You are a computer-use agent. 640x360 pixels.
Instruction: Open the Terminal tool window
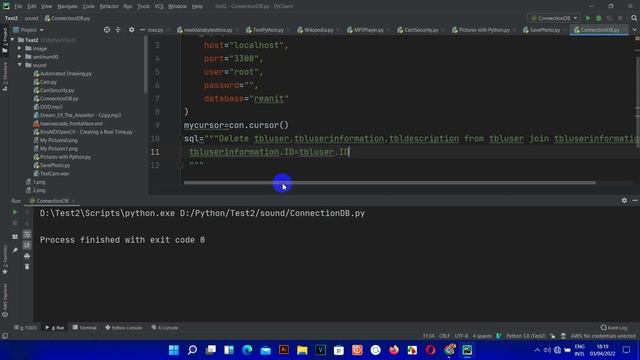tap(84, 327)
